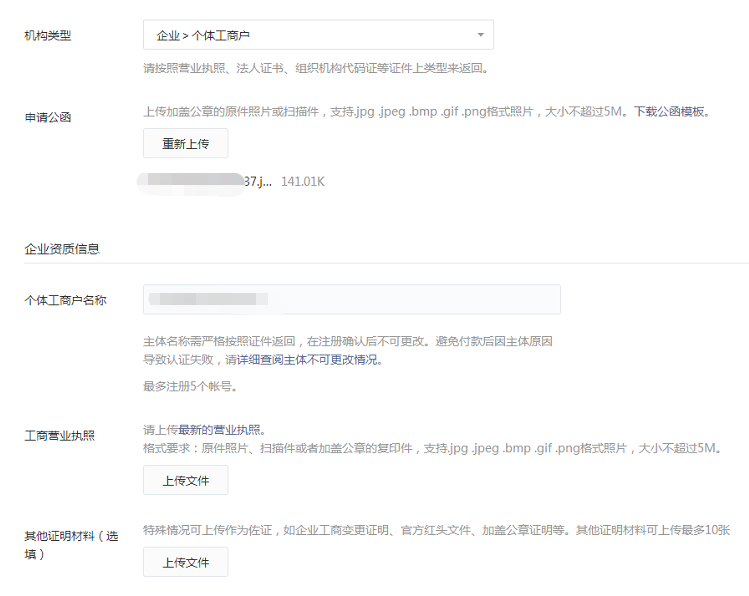
Task: Click 上传文件 for 其他证明材料
Action: 185,562
